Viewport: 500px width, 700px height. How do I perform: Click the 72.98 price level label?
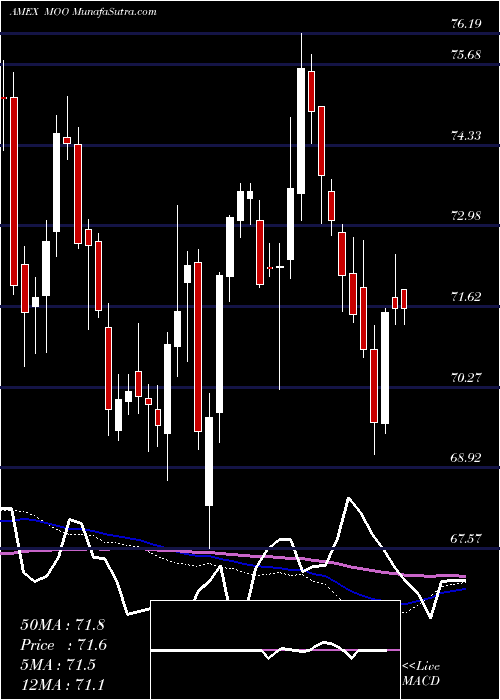[466, 216]
